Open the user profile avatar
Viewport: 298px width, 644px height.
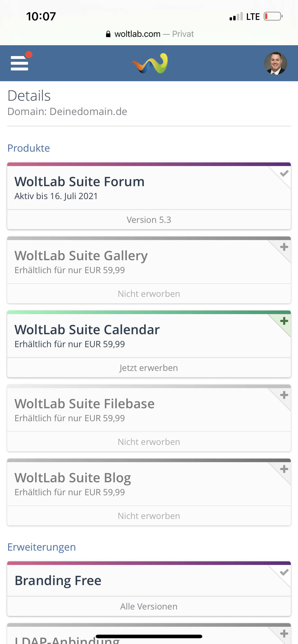click(x=275, y=63)
